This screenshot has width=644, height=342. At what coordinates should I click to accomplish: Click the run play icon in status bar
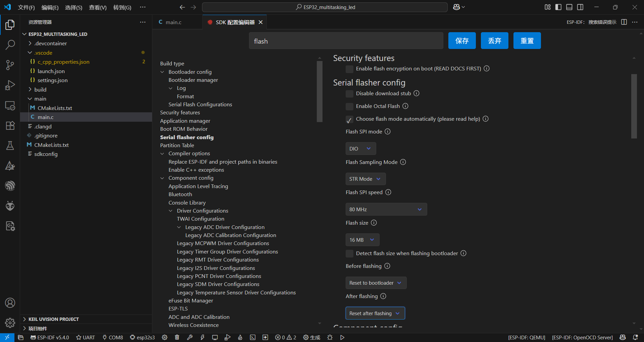[342, 337]
